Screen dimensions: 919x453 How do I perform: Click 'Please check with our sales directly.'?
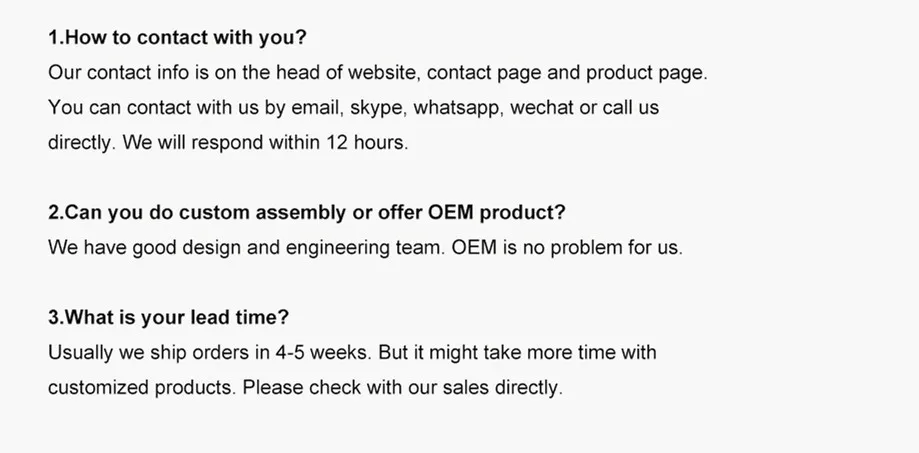click(x=403, y=388)
